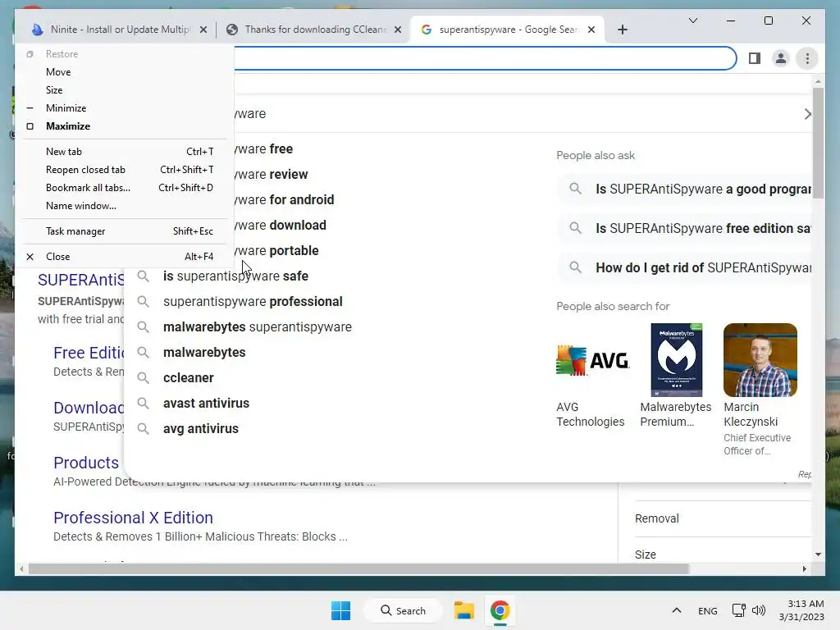Open the Chrome profile avatar icon
840x630 pixels.
click(781, 58)
